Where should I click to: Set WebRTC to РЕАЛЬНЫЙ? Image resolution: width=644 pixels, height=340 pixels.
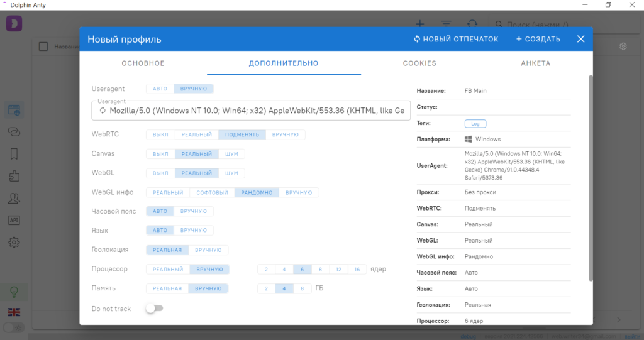tap(197, 134)
